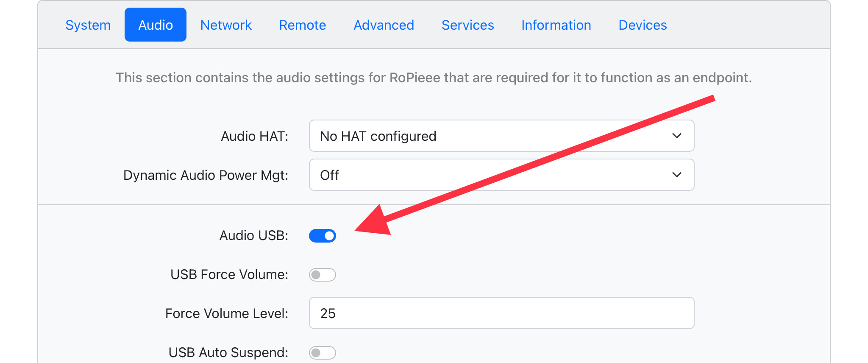Click the "Dynamic Audio Power Mgt:" label
The width and height of the screenshot is (868, 363).
click(206, 175)
